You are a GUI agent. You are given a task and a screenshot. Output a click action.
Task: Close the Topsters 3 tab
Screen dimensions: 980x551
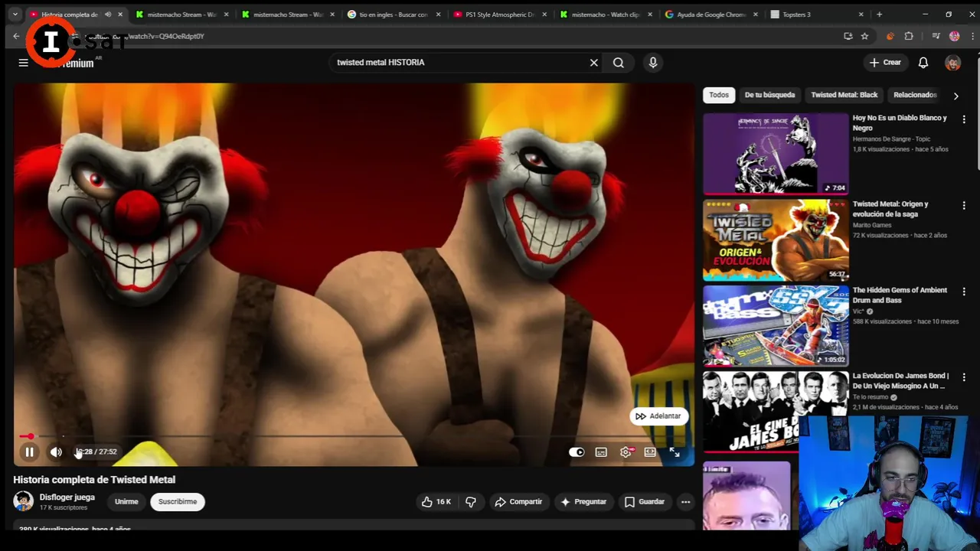(x=861, y=15)
